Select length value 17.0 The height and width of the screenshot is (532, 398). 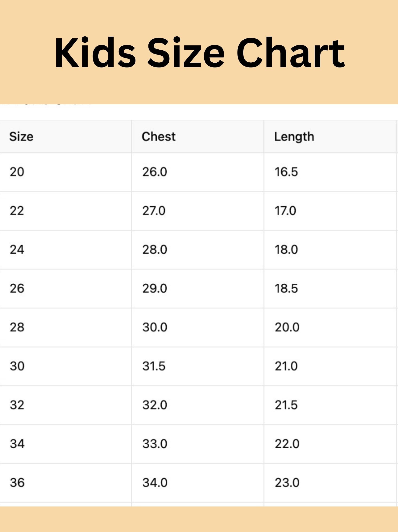[285, 211]
